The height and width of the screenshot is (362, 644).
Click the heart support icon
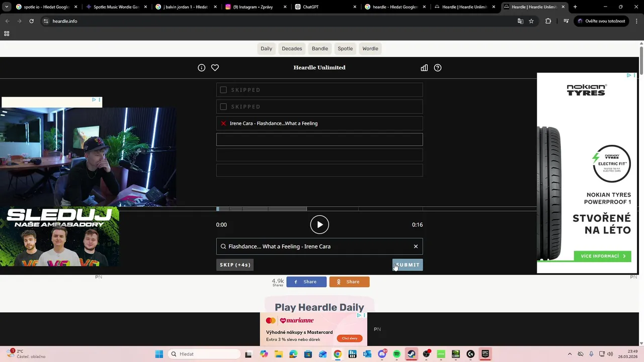pos(215,67)
